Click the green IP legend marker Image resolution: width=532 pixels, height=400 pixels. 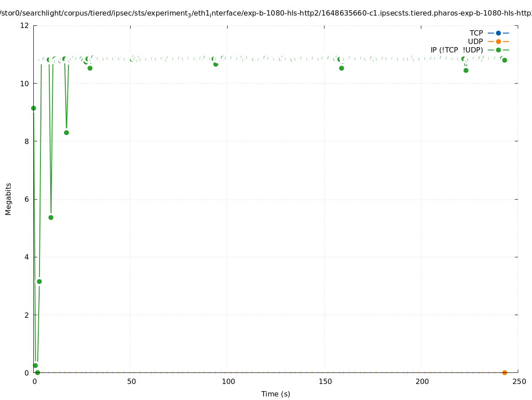pos(498,50)
